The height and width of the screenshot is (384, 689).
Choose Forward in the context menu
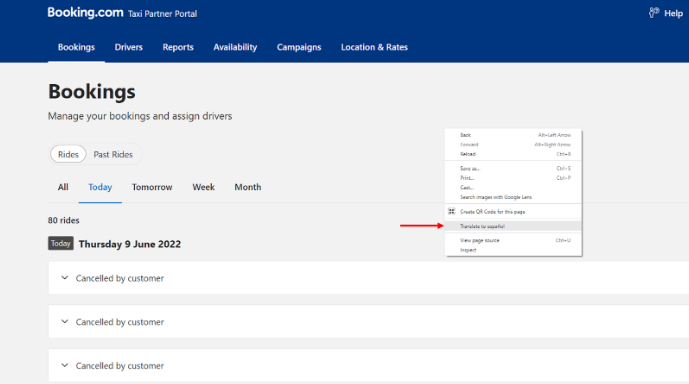coord(513,145)
